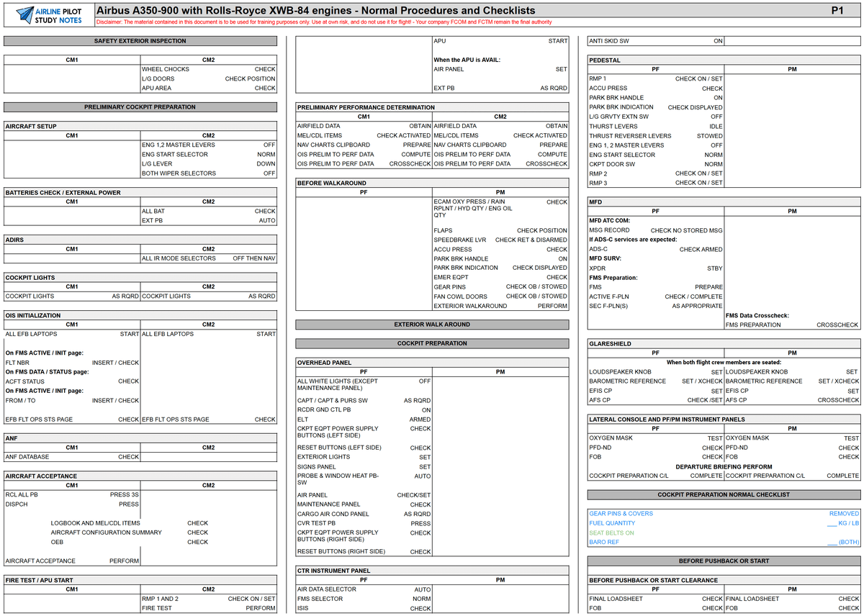864x616 pixels.
Task: Click the APU START line
Action: click(x=499, y=41)
